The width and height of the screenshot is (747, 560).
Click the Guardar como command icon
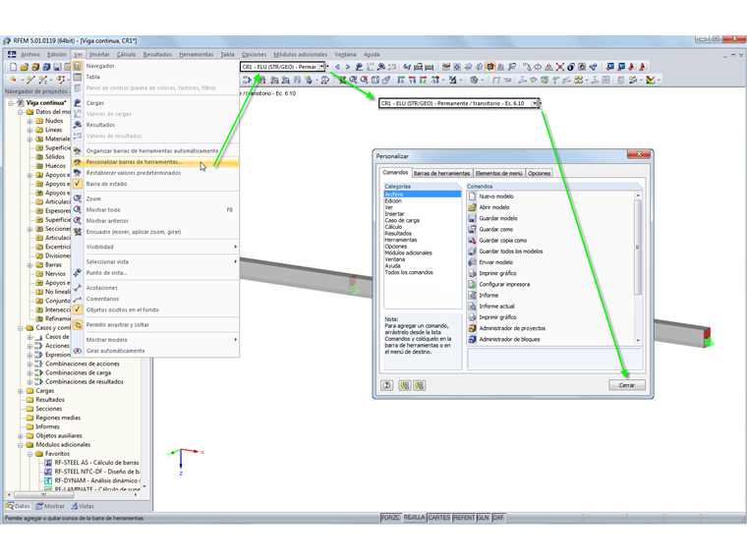coord(472,229)
